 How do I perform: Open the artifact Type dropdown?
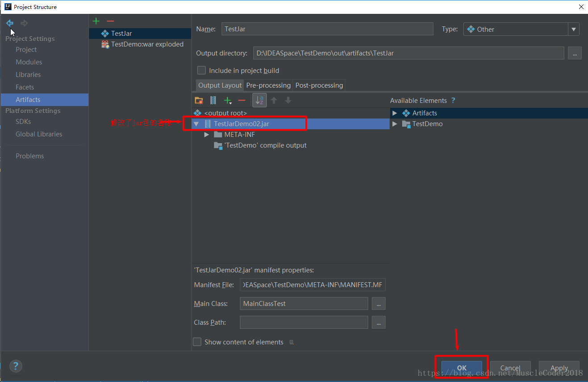tap(574, 30)
